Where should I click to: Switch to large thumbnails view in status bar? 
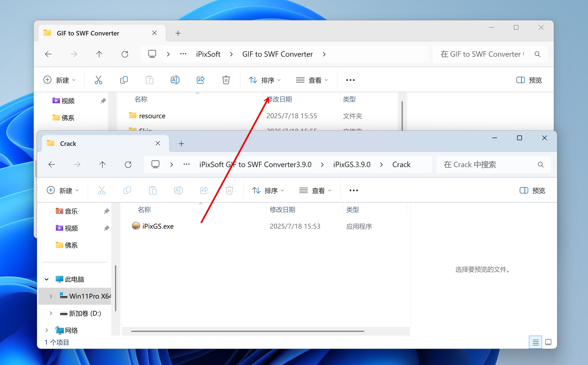[548, 342]
